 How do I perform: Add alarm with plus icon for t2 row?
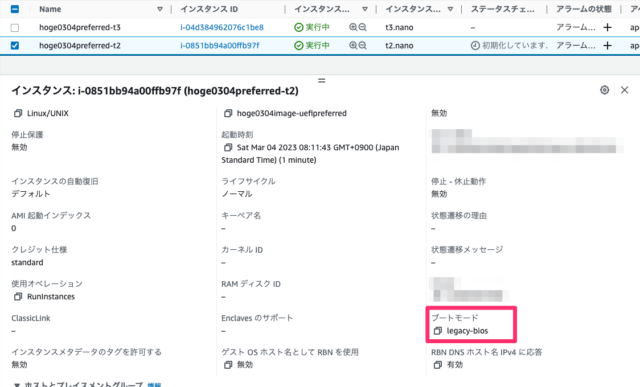(x=607, y=45)
